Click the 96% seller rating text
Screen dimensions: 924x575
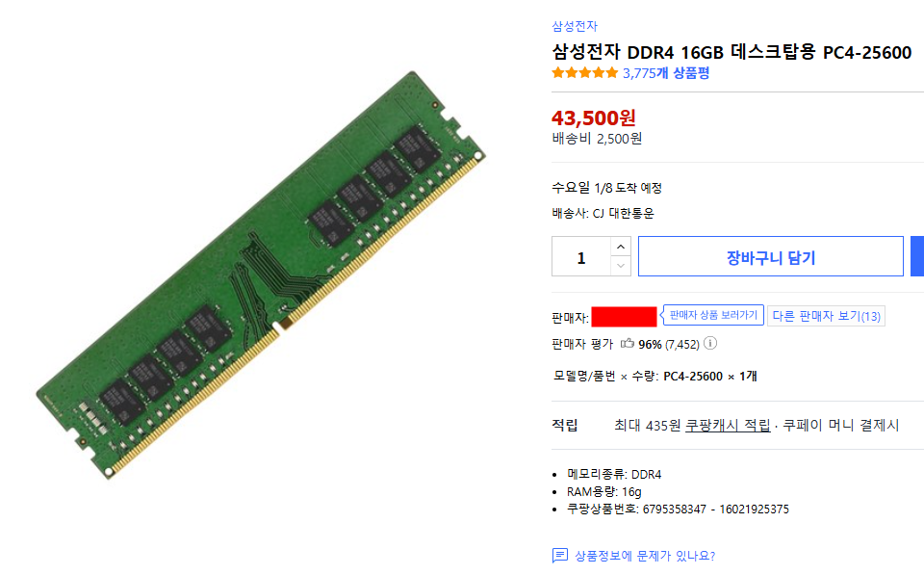tap(650, 345)
